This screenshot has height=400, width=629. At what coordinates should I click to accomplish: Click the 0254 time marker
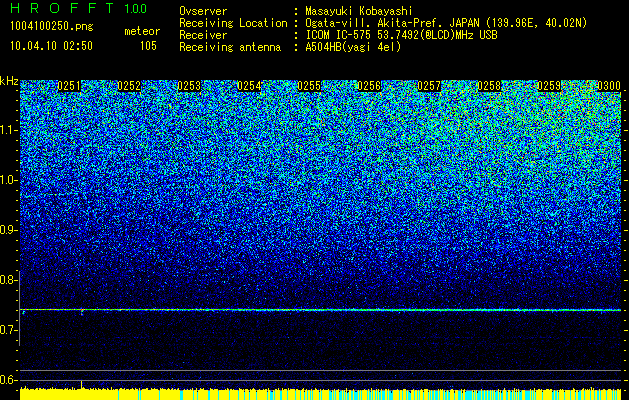click(x=249, y=86)
